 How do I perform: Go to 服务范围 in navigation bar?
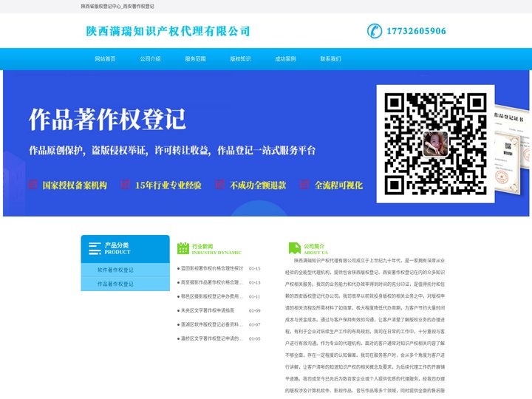195,58
